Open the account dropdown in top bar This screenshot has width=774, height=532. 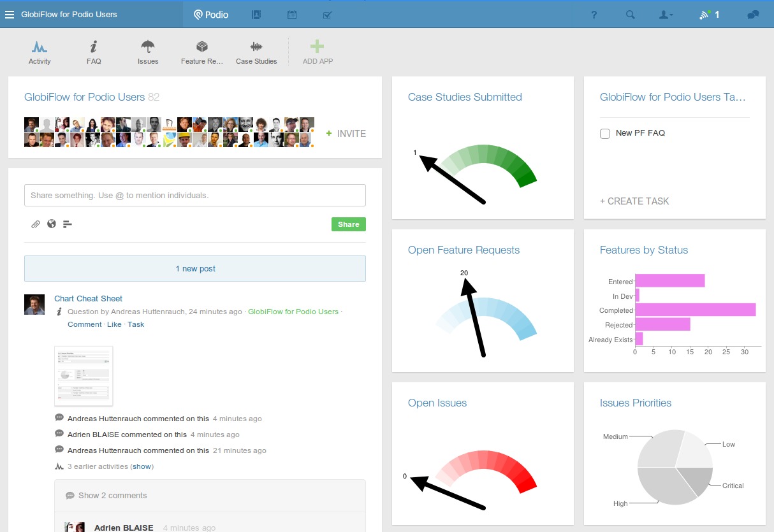[x=666, y=14]
